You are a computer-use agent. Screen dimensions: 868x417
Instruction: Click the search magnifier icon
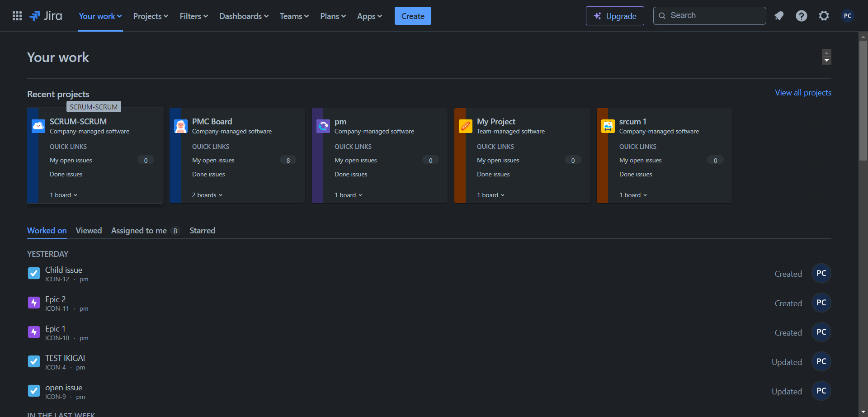click(662, 16)
